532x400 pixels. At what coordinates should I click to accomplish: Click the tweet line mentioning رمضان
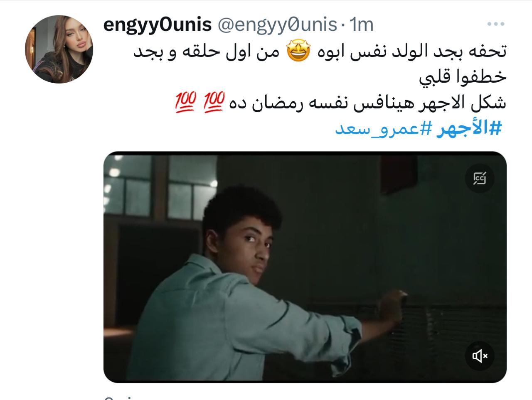340,103
